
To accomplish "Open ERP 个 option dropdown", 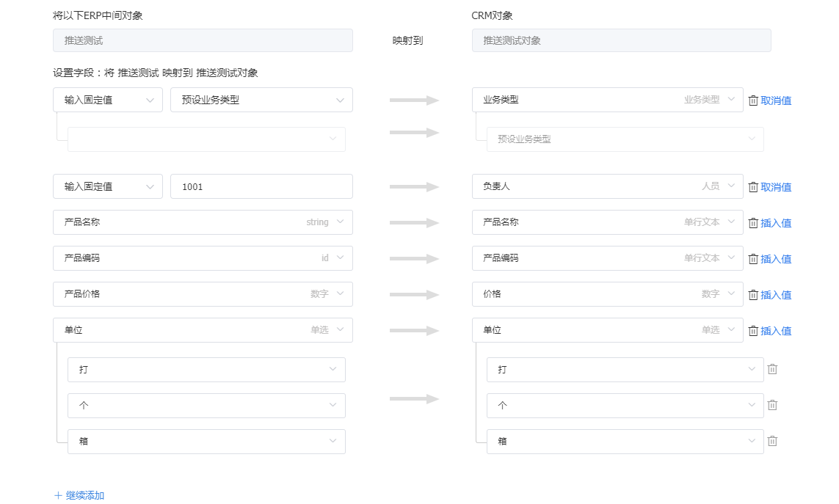I will point(206,406).
